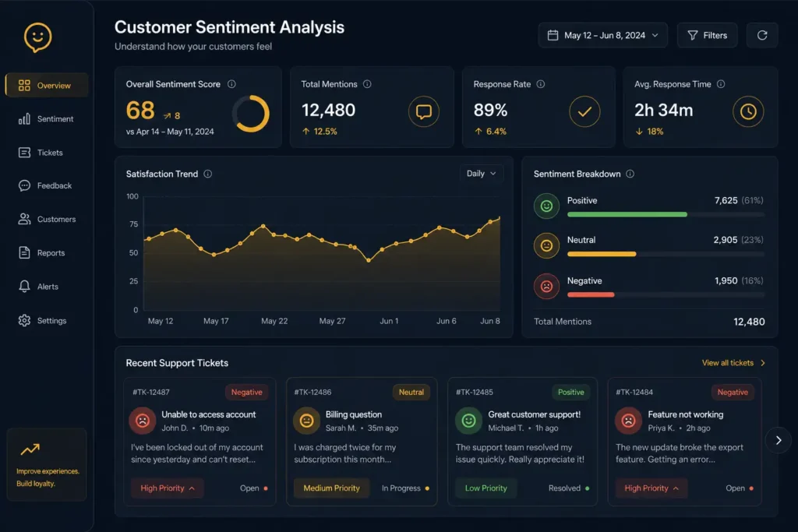Viewport: 798px width, 532px height.
Task: Click the next arrow for tickets carousel
Action: click(x=779, y=440)
